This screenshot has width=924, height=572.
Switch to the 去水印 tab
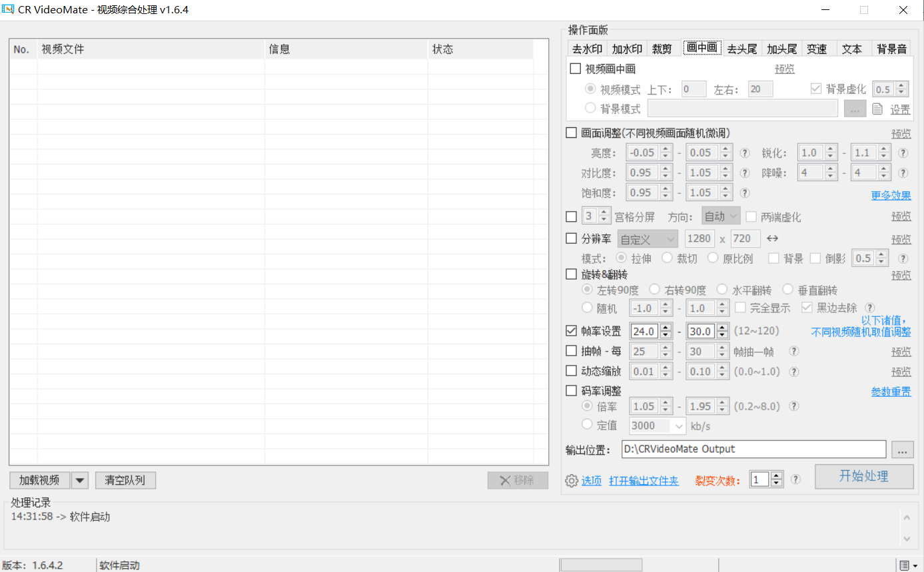tap(587, 49)
